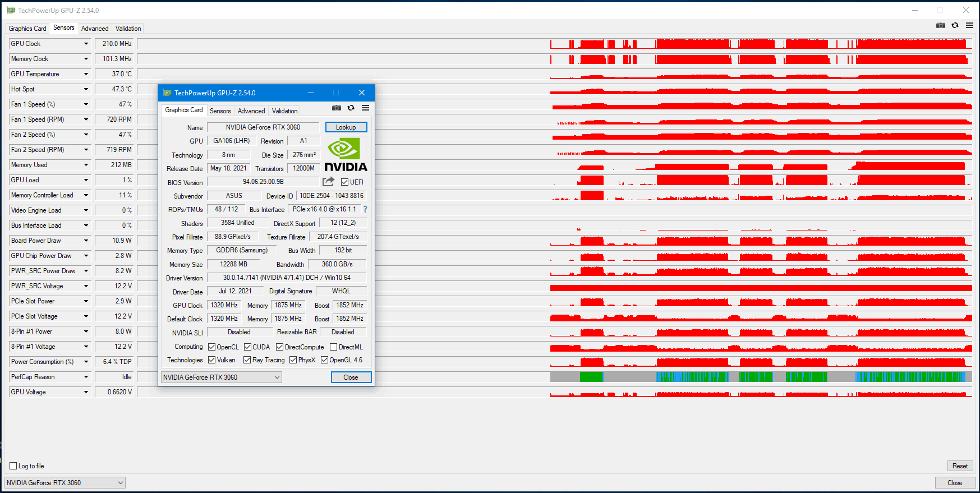This screenshot has width=980, height=493.
Task: Click the Close button at the Sensors window bottom
Action: tap(955, 483)
